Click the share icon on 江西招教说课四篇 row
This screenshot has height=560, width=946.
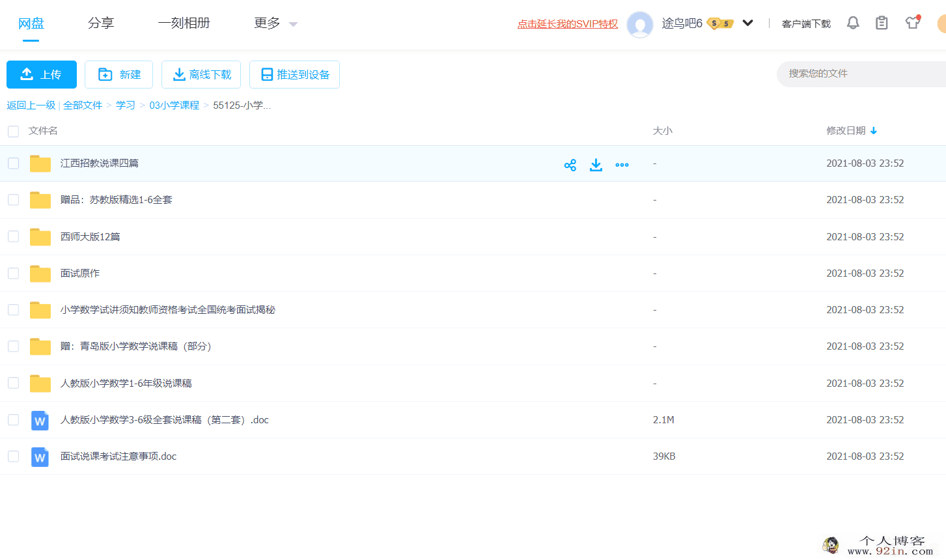click(570, 165)
